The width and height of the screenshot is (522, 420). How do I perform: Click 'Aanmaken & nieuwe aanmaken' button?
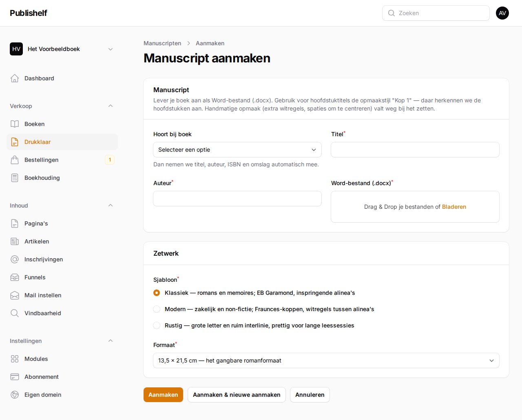click(237, 395)
